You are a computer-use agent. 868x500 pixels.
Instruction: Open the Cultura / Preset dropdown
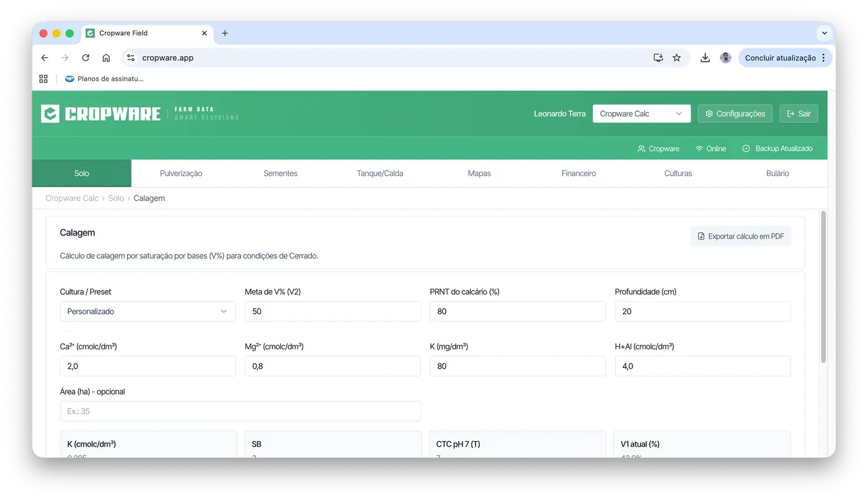click(148, 311)
